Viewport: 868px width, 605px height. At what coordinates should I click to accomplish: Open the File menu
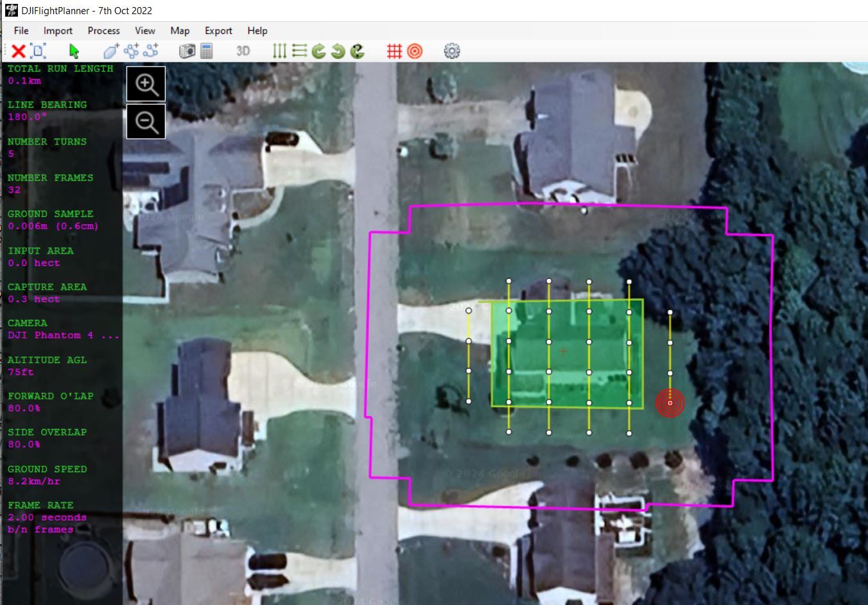[x=21, y=31]
